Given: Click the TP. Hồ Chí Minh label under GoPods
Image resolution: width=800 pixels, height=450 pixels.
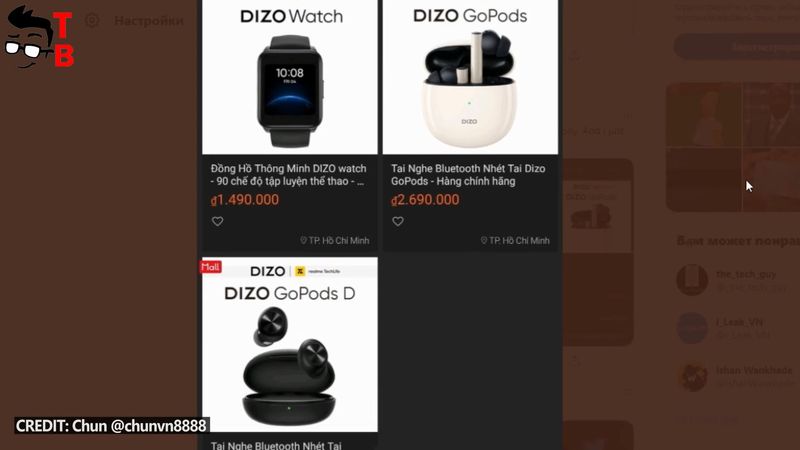Looking at the screenshot, I should [x=519, y=240].
